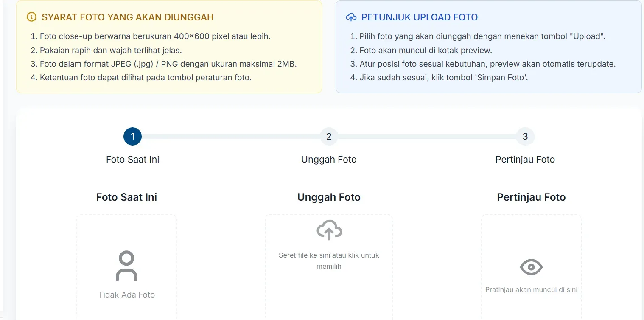Click the Unggah Foto column heading

[329, 197]
